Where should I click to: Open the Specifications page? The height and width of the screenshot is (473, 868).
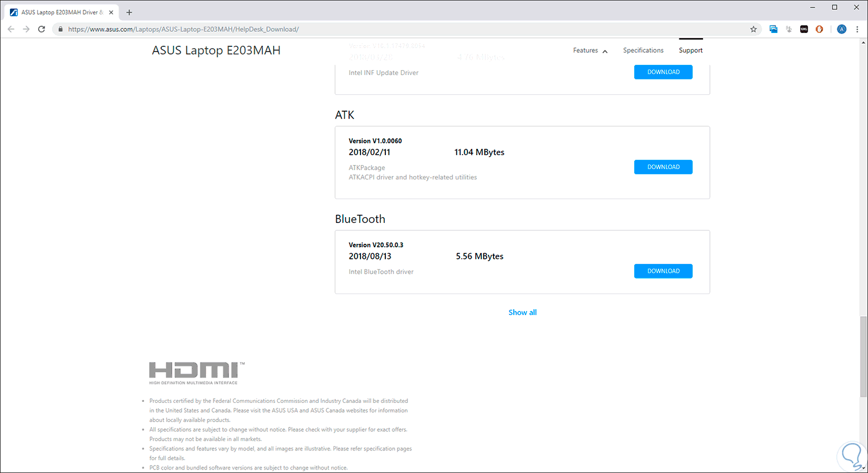click(643, 50)
